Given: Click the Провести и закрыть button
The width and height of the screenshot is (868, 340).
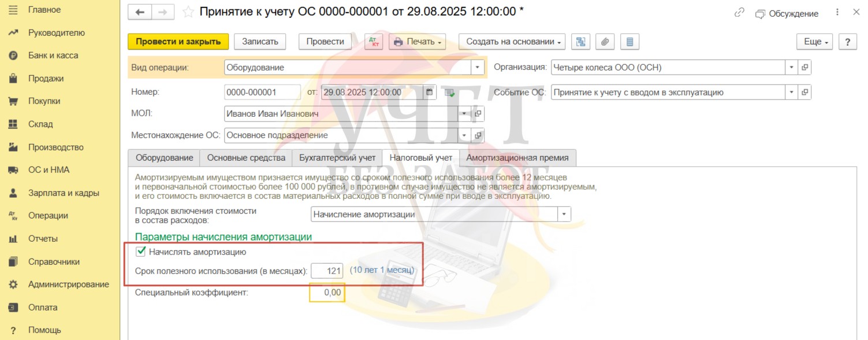Looking at the screenshot, I should (178, 42).
